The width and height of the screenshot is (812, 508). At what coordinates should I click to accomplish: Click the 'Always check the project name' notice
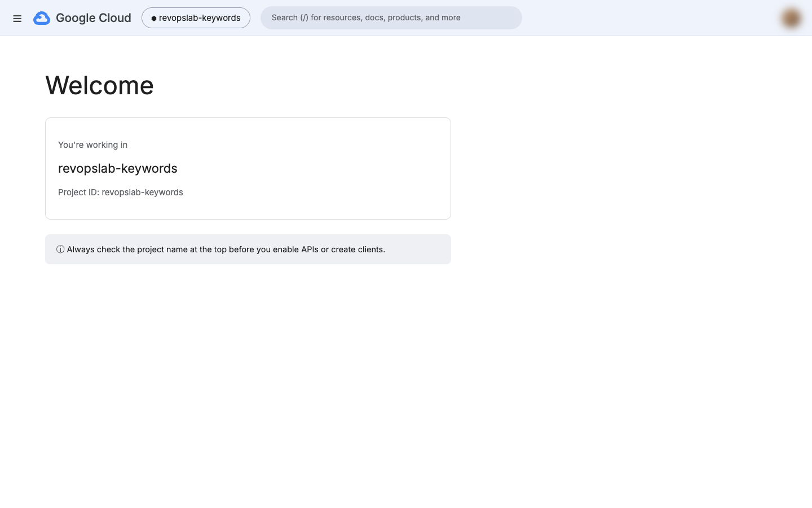(248, 249)
